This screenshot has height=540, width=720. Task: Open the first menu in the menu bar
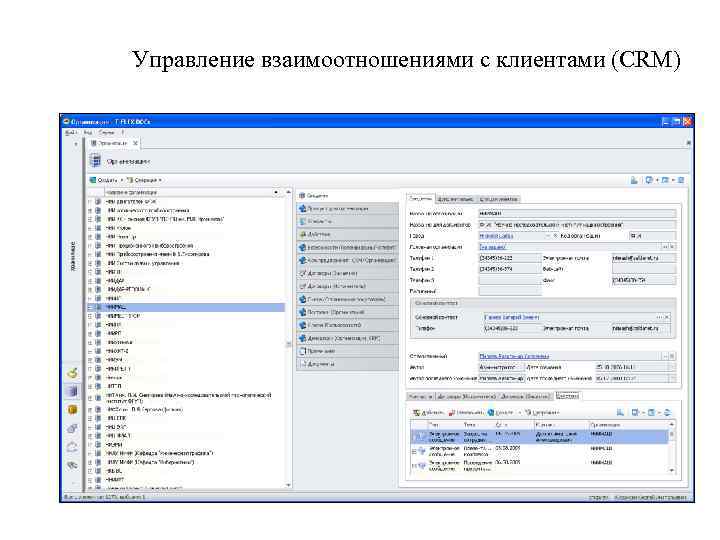(x=71, y=132)
